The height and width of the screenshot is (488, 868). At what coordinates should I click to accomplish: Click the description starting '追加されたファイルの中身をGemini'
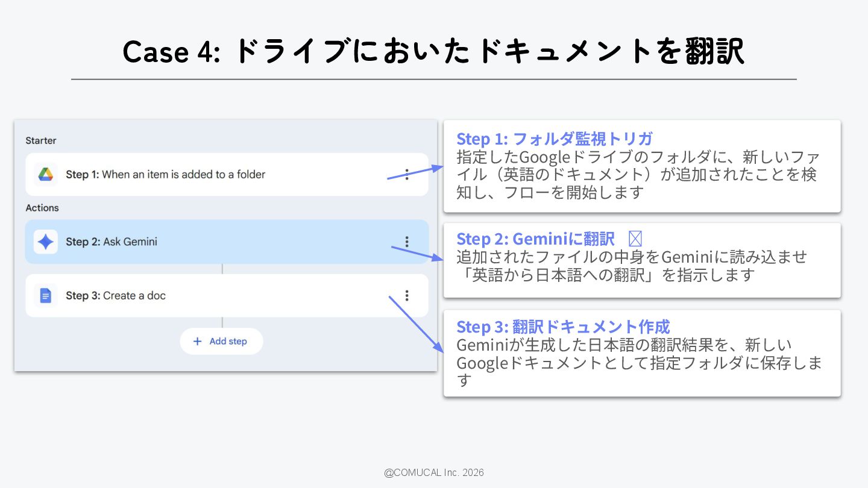632,266
